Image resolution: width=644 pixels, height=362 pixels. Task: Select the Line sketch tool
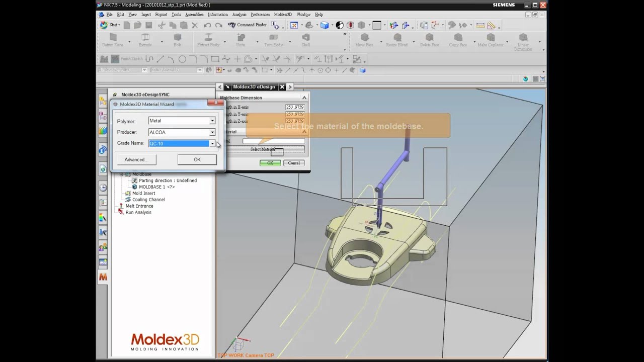(160, 59)
